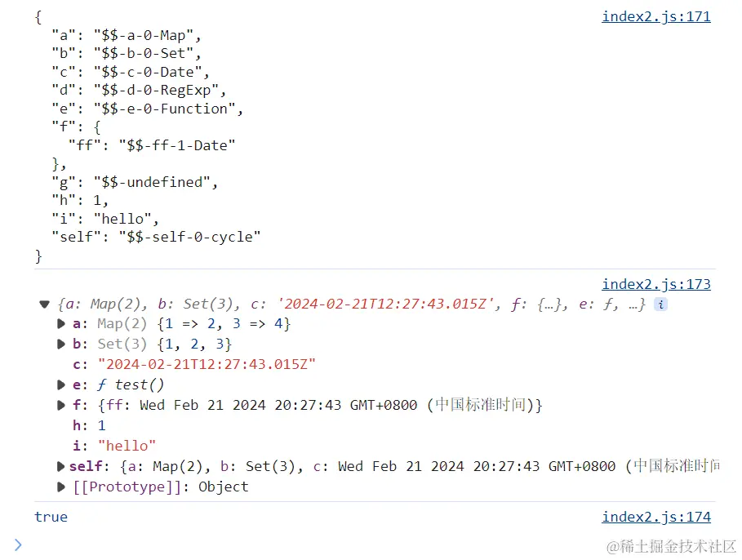
Task: Expand the [[Prototype]]: Object entry
Action: pyautogui.click(x=60, y=487)
